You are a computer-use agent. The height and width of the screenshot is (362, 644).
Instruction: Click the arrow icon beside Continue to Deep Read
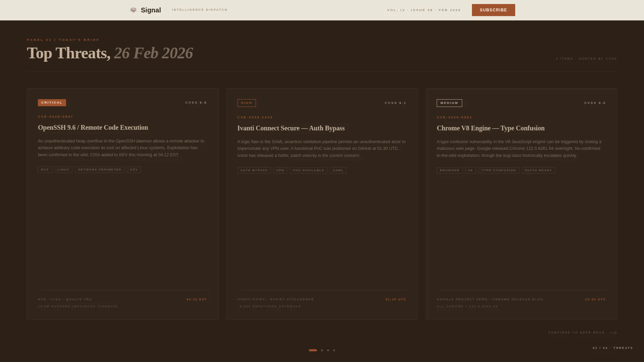pyautogui.click(x=613, y=333)
